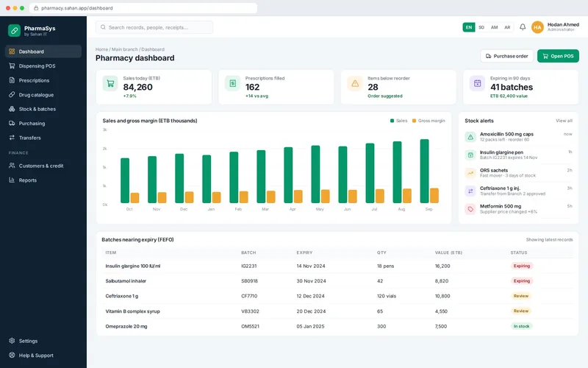
Task: Select batch SB0918 cell
Action: point(249,281)
